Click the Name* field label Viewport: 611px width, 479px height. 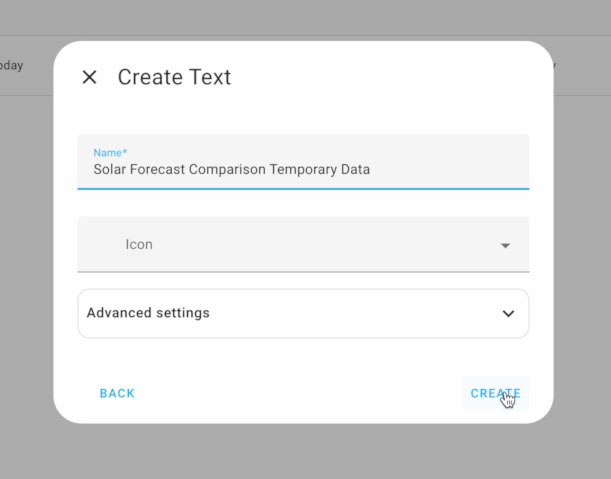coord(110,152)
